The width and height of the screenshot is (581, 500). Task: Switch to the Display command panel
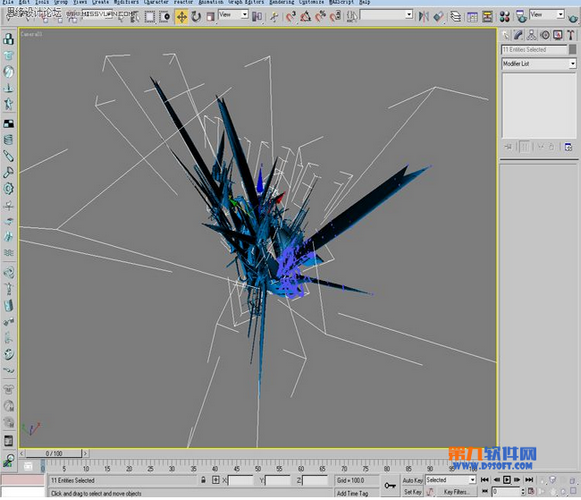pyautogui.click(x=558, y=35)
